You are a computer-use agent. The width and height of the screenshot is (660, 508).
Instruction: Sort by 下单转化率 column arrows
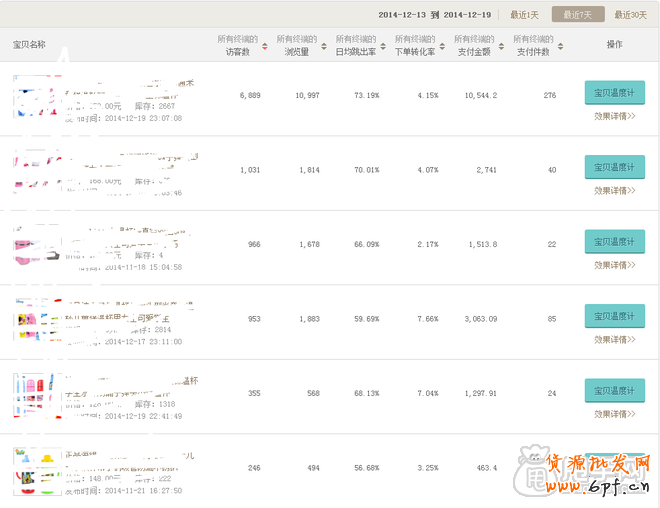pyautogui.click(x=443, y=45)
